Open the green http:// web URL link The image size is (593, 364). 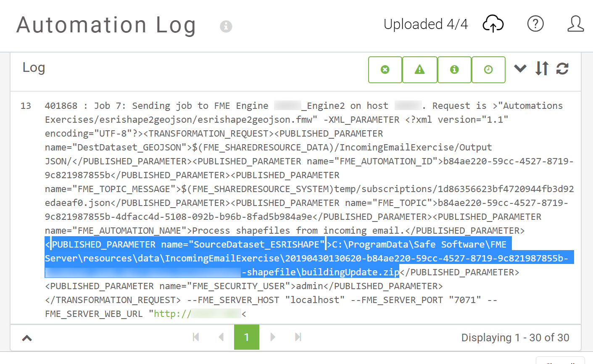tap(197, 314)
